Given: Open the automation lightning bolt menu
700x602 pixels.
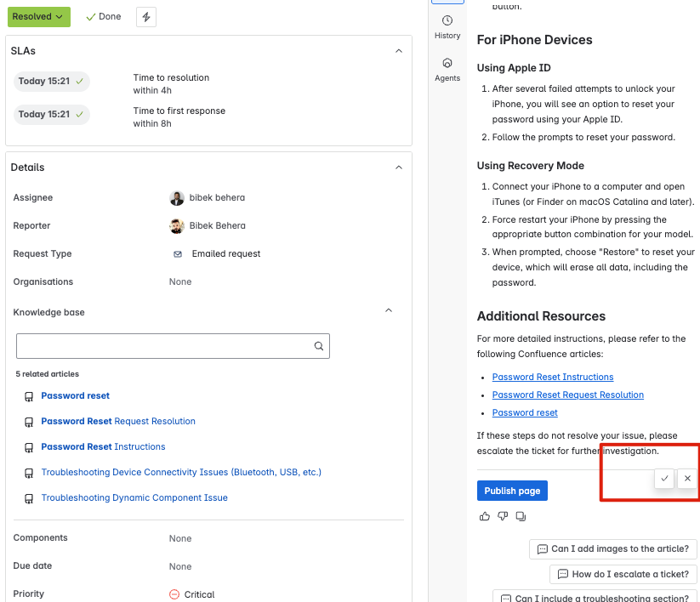Looking at the screenshot, I should pos(146,17).
